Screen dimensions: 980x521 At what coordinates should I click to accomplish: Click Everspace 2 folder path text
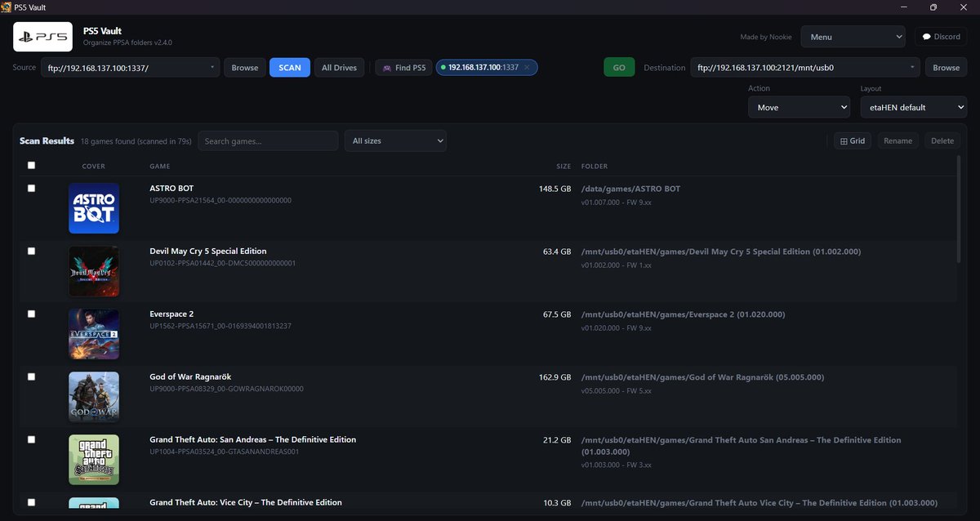683,314
